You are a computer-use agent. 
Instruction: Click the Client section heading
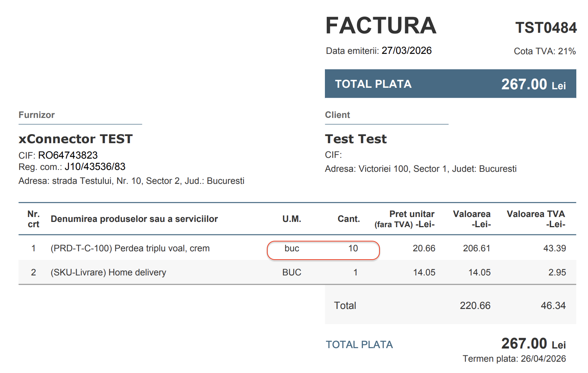point(337,115)
